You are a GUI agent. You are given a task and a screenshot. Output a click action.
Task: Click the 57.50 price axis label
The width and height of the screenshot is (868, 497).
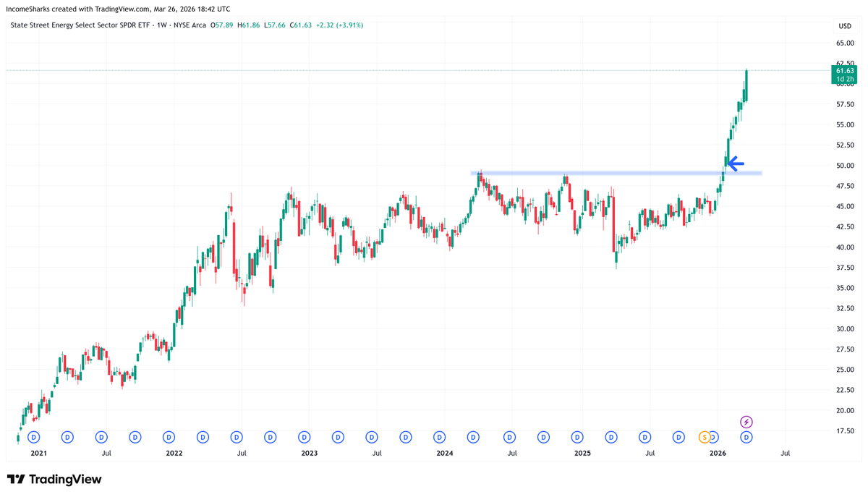(x=845, y=104)
